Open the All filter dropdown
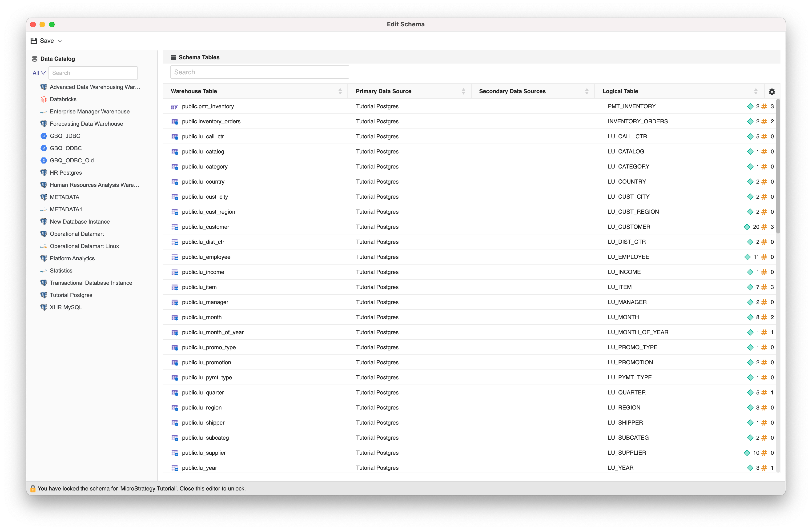The image size is (812, 530). click(39, 73)
